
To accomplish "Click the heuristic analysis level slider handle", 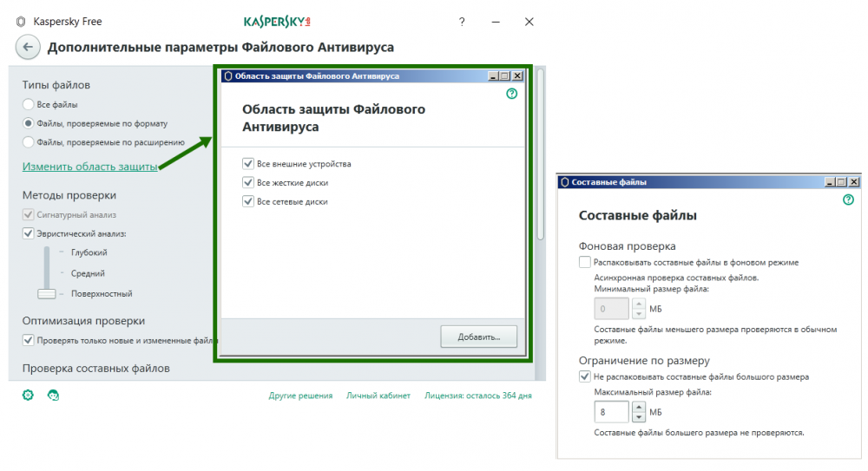I will [x=47, y=293].
